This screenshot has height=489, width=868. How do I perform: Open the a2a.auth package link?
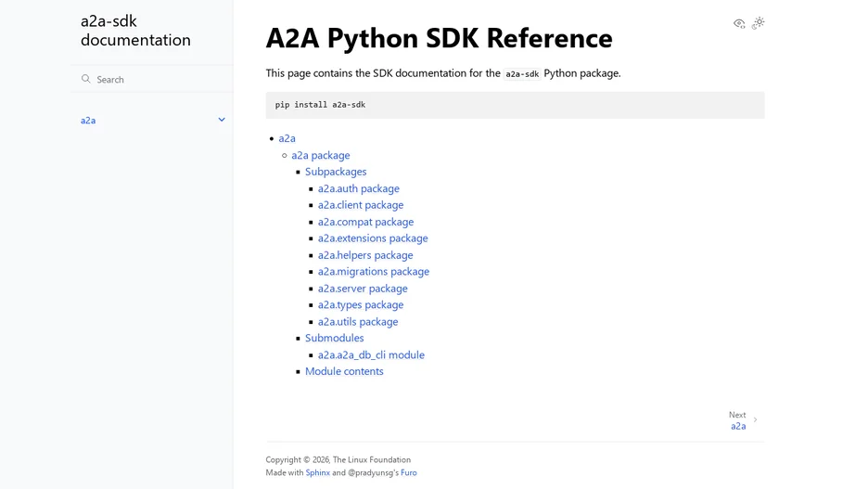point(358,188)
